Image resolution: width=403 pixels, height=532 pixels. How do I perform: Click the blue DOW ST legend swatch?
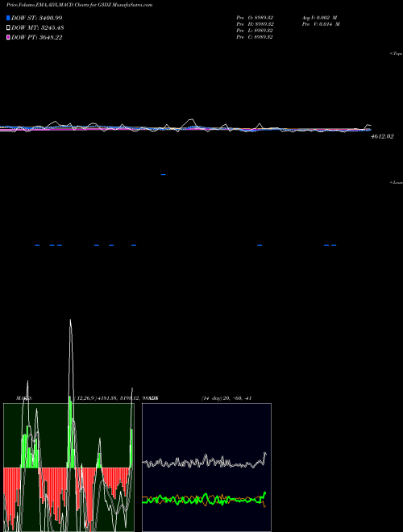(x=8, y=18)
